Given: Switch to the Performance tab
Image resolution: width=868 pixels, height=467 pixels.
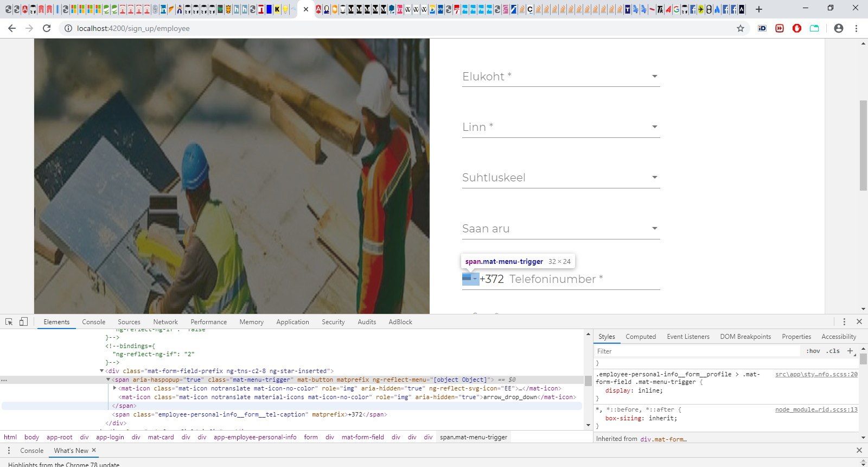Looking at the screenshot, I should (x=209, y=322).
